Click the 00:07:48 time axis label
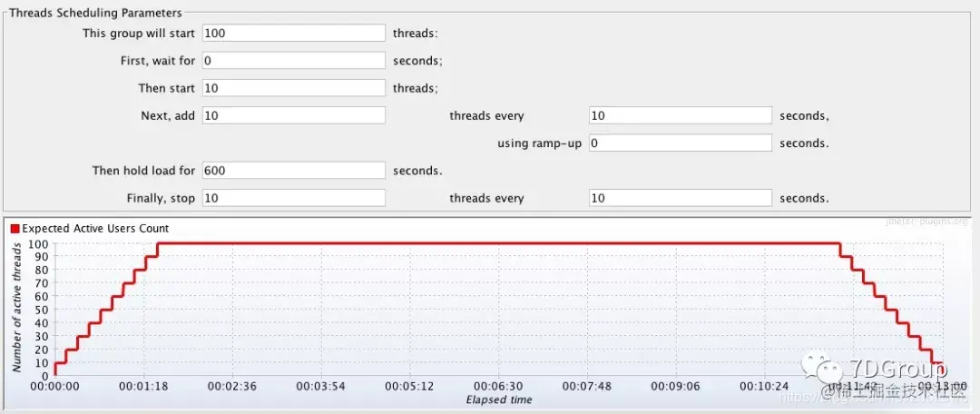Viewport: 980px width, 414px height. coord(587,387)
